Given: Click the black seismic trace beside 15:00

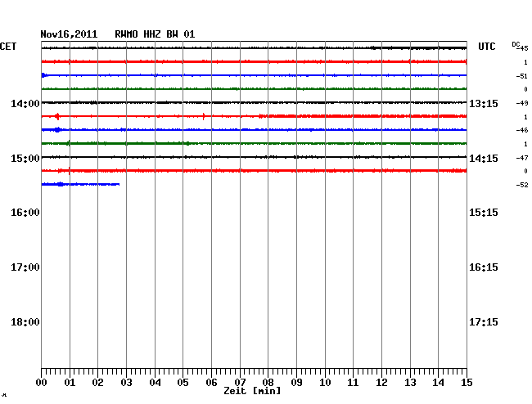Looking at the screenshot, I should (254, 157).
